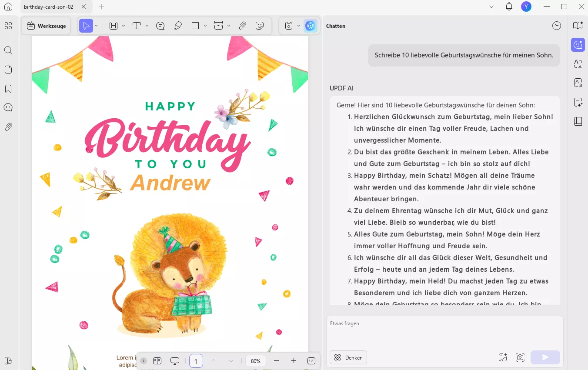Switch to birthday-card-son-02 tab
The height and width of the screenshot is (370, 588).
click(49, 7)
